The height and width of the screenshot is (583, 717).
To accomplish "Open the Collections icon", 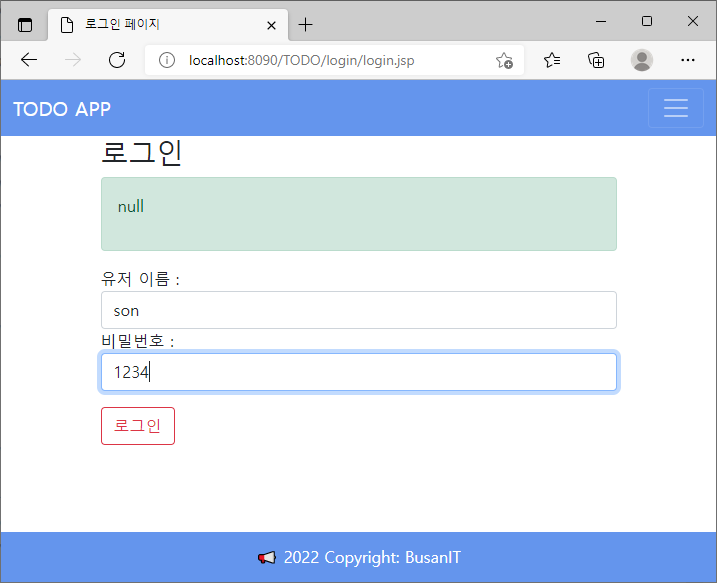I will 596,60.
